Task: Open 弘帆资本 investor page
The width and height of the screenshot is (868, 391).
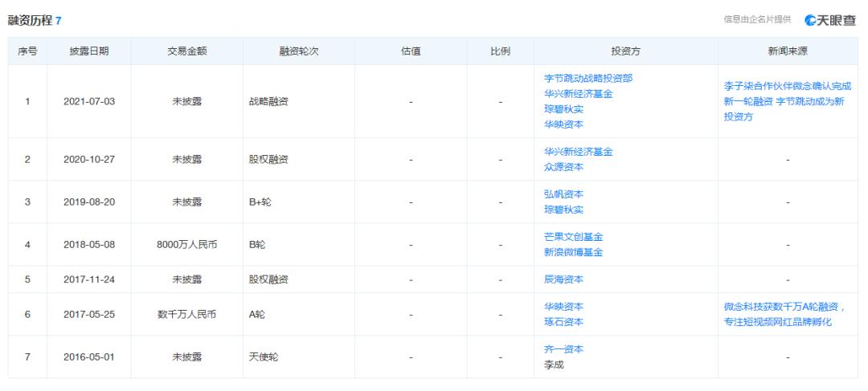Action: click(563, 194)
